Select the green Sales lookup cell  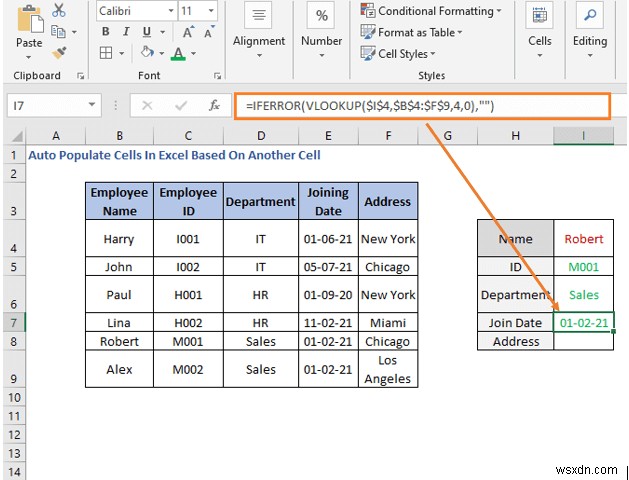pyautogui.click(x=584, y=295)
